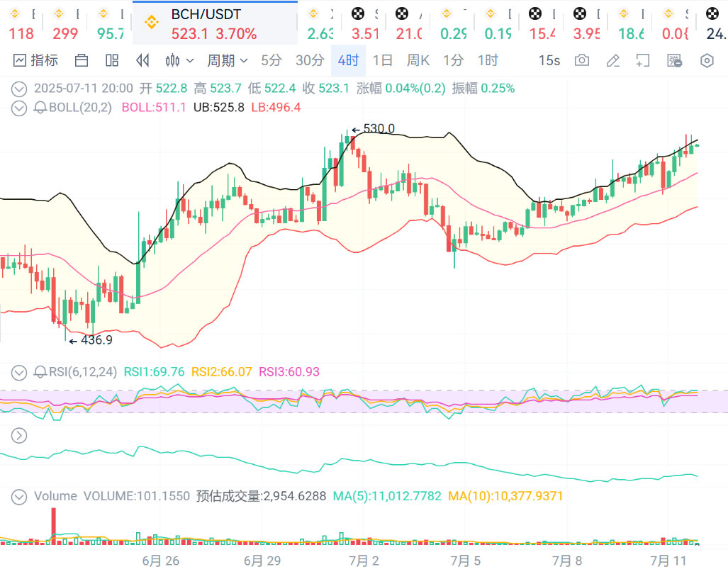
Task: Open chart settings hexagon icon
Action: (x=707, y=61)
